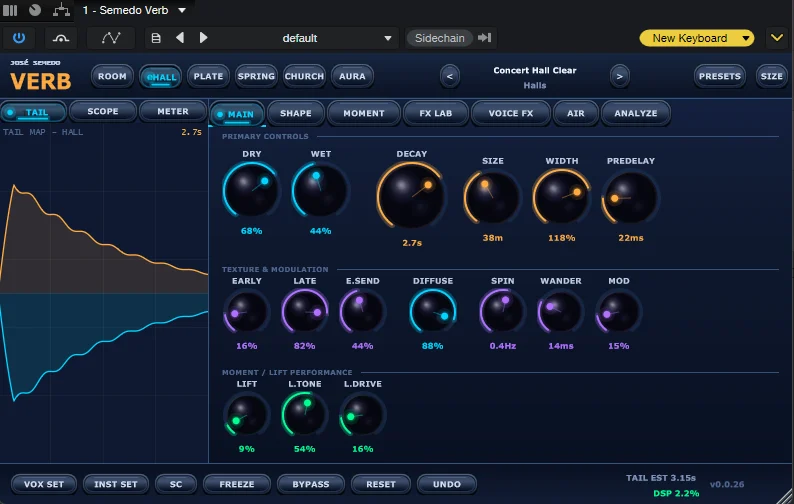The height and width of the screenshot is (504, 794).
Task: Click the SIZE knob in primary controls
Action: click(x=492, y=198)
